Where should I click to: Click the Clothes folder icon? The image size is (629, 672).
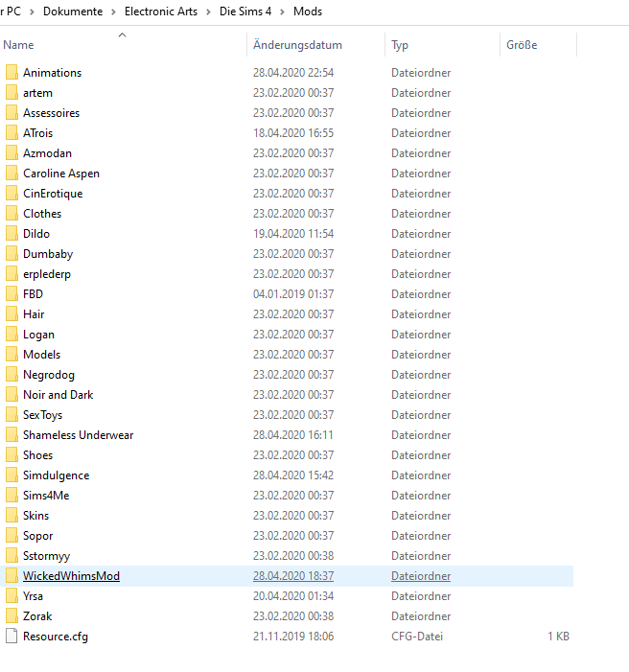[x=12, y=214]
